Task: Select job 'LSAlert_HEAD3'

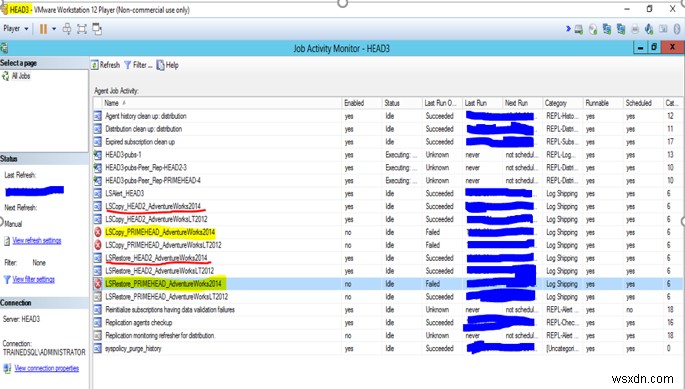Action: pos(125,194)
